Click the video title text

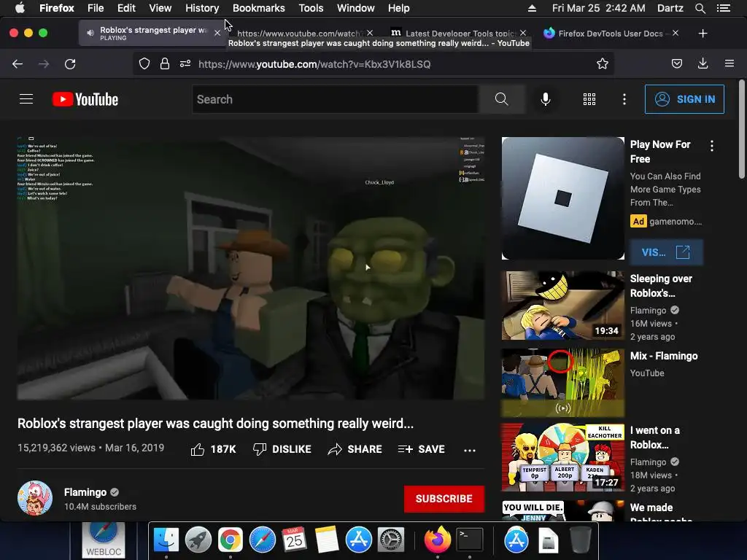(x=215, y=424)
